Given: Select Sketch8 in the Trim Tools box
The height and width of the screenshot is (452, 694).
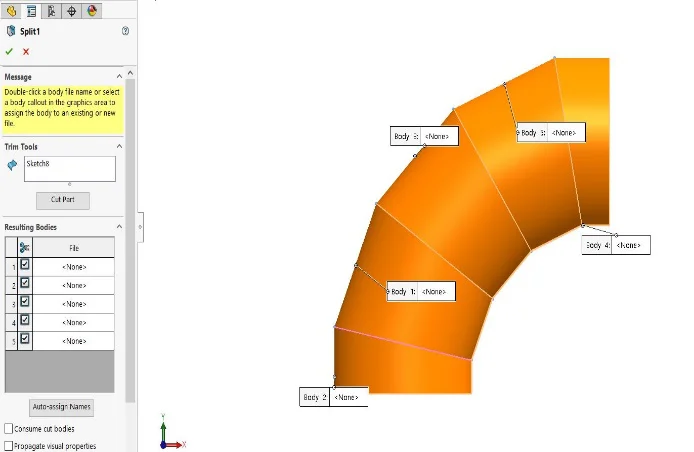Looking at the screenshot, I should [38, 163].
